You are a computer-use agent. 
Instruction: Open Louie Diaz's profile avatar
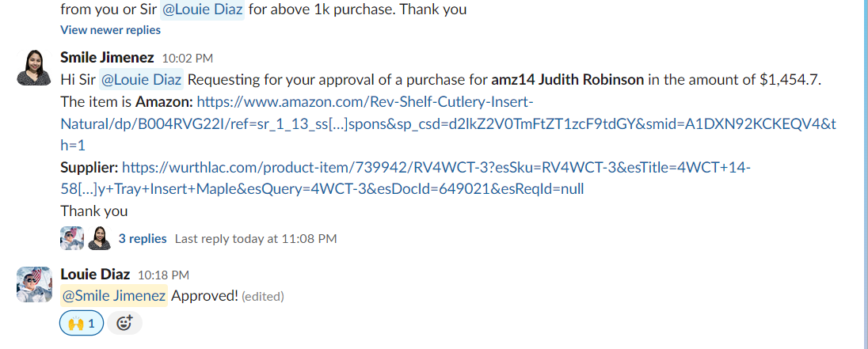tap(34, 284)
